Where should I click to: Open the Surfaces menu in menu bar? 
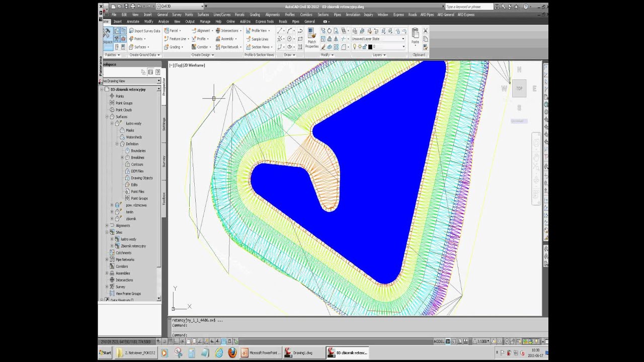203,15
